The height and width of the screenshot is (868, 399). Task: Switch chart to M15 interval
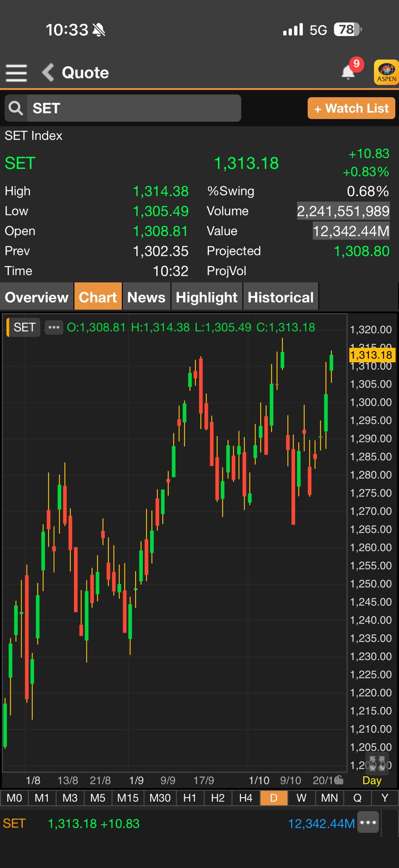point(127,798)
